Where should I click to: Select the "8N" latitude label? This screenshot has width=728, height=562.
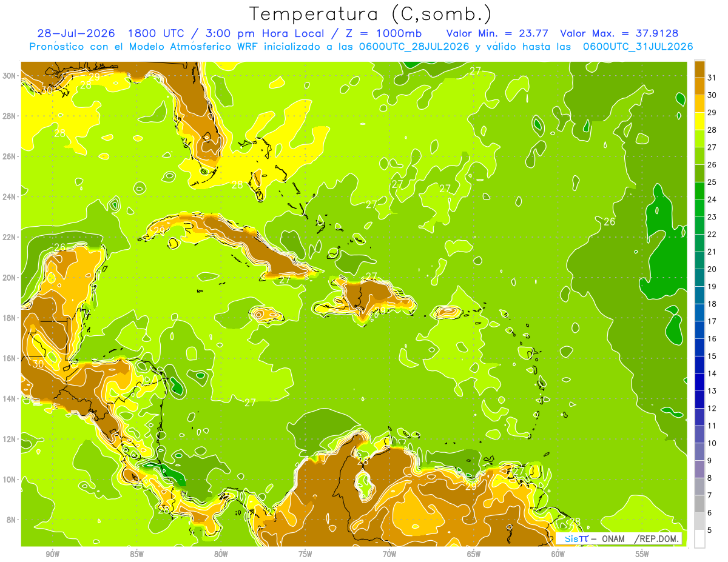click(12, 520)
